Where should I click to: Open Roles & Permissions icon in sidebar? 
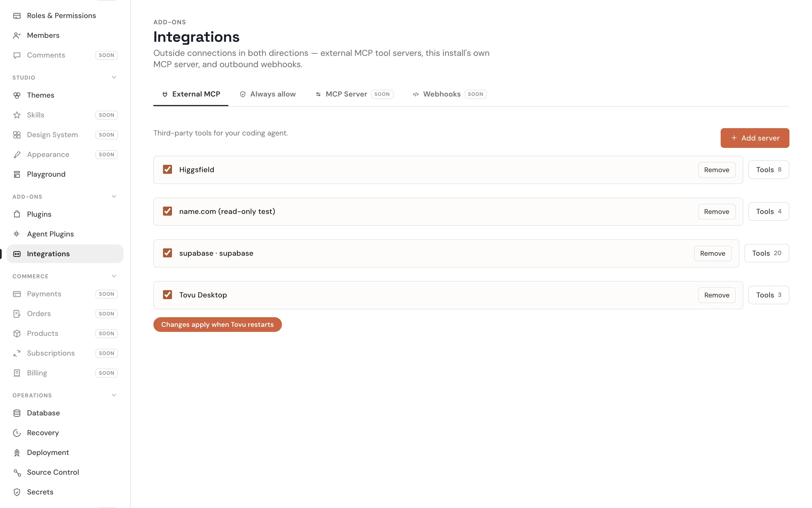[x=17, y=16]
